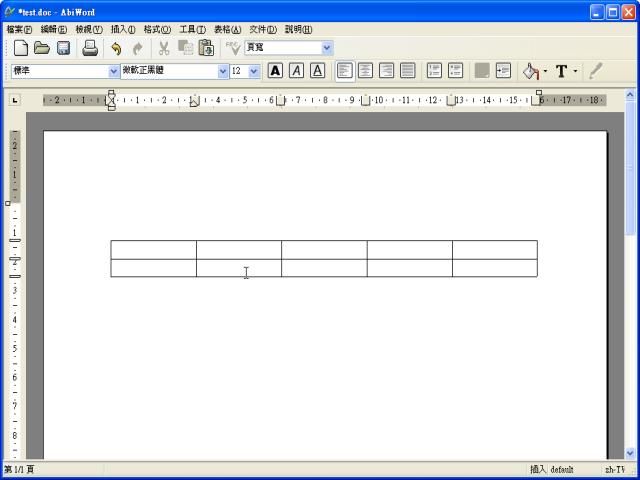The image size is (640, 480).
Task: Click the spell check icon
Action: pos(233,48)
